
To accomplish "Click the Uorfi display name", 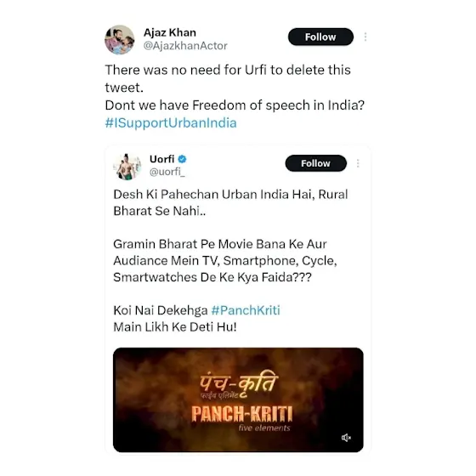I will tap(161, 159).
